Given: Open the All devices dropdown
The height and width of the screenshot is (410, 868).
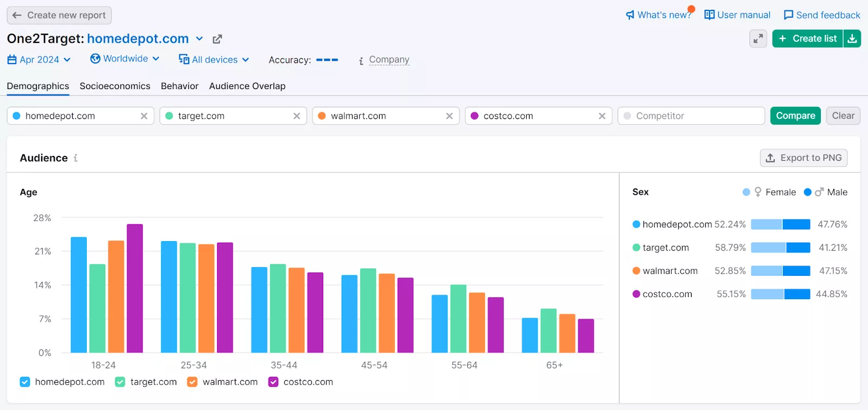Looking at the screenshot, I should click(214, 59).
